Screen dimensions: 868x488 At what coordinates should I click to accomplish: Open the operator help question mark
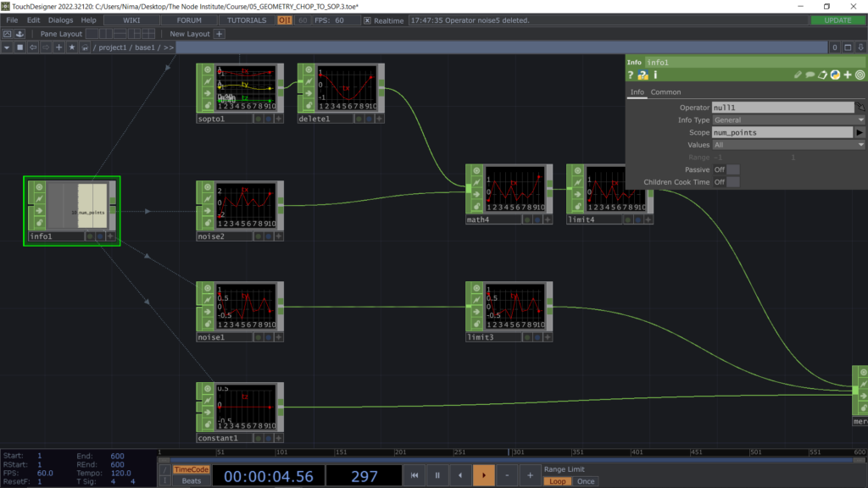(631, 75)
